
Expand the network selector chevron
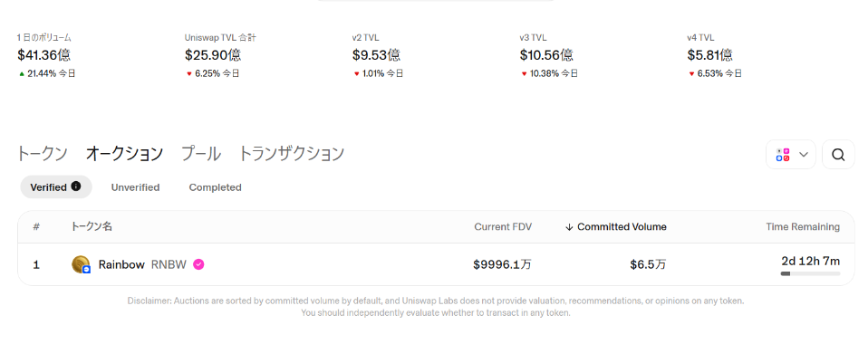[x=804, y=155]
